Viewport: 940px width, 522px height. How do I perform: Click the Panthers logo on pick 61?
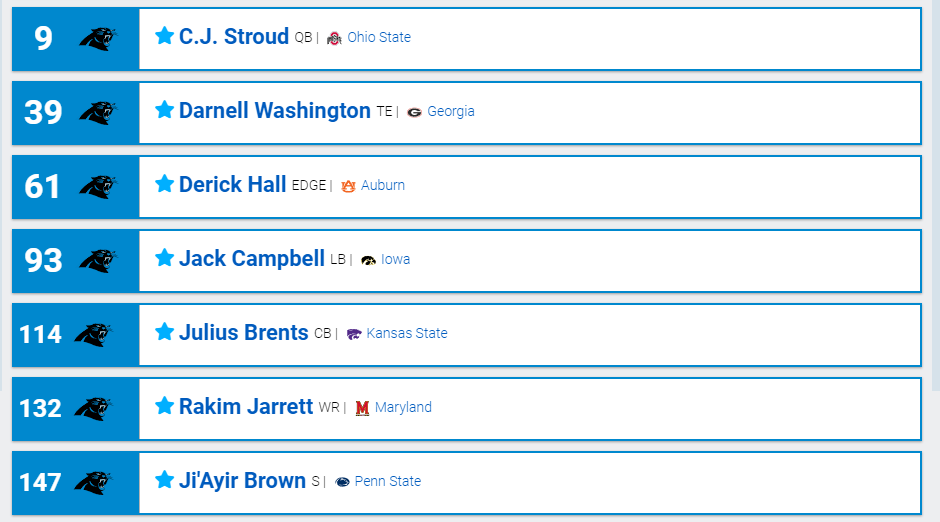(x=97, y=186)
